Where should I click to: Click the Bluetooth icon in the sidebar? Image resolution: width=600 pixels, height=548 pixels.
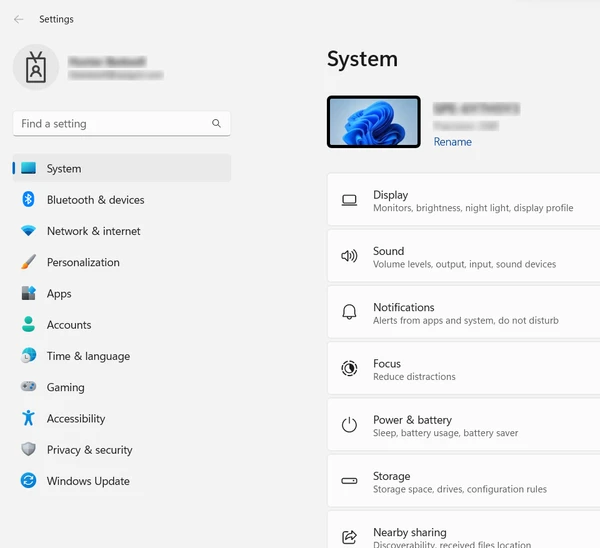pos(28,200)
